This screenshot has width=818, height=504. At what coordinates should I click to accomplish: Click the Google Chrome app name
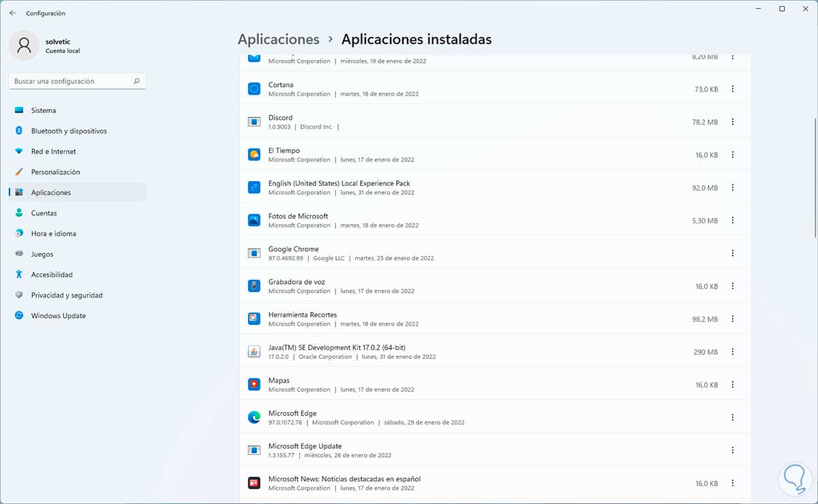[293, 249]
